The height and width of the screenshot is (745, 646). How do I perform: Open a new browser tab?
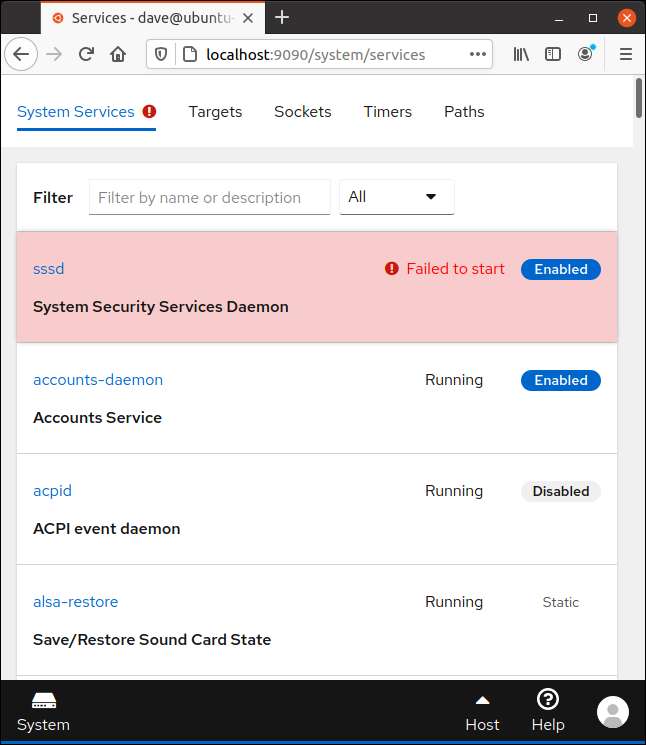[x=282, y=17]
